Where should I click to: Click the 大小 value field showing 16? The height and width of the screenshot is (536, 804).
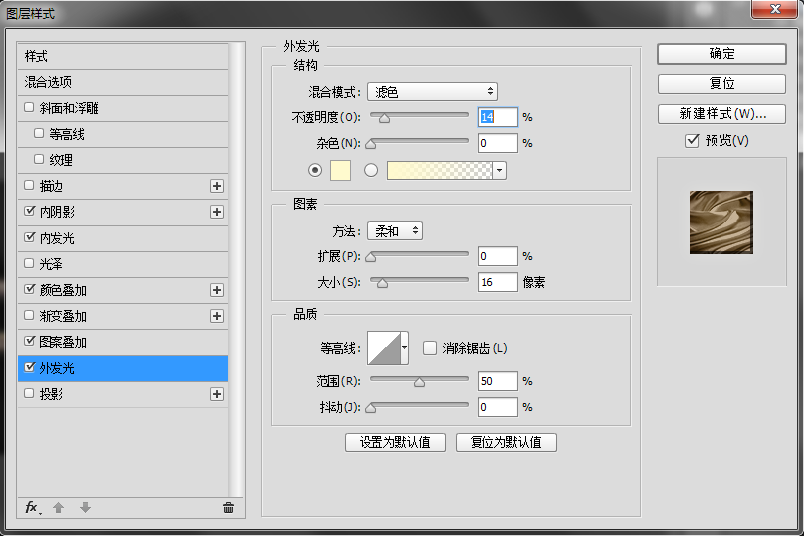(x=497, y=282)
